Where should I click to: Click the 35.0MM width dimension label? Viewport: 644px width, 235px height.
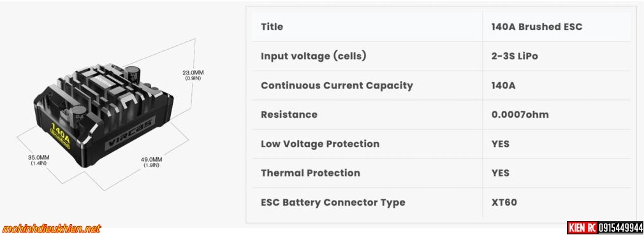coord(40,160)
